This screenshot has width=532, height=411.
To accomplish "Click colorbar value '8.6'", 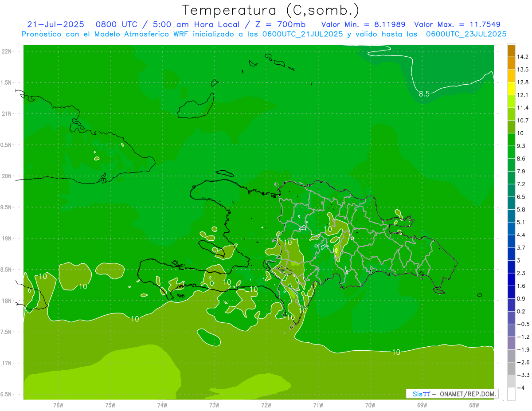I will (521, 159).
